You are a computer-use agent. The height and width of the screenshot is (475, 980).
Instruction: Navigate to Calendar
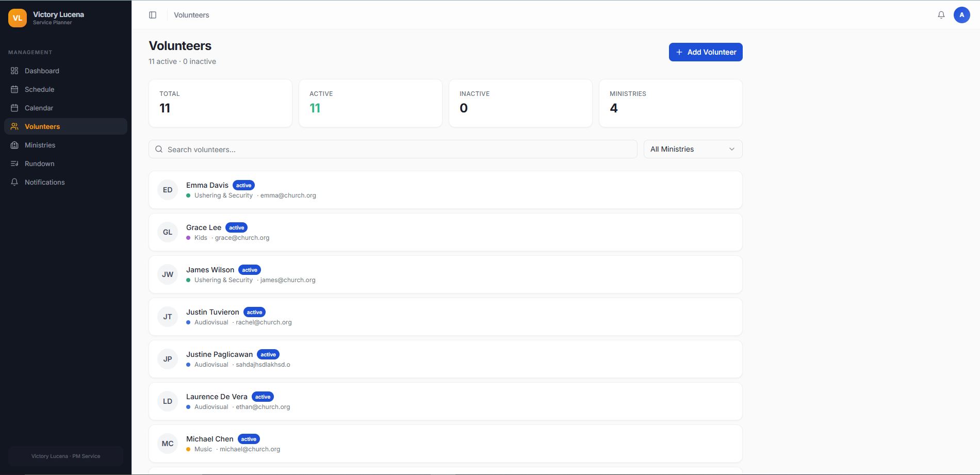(x=66, y=108)
